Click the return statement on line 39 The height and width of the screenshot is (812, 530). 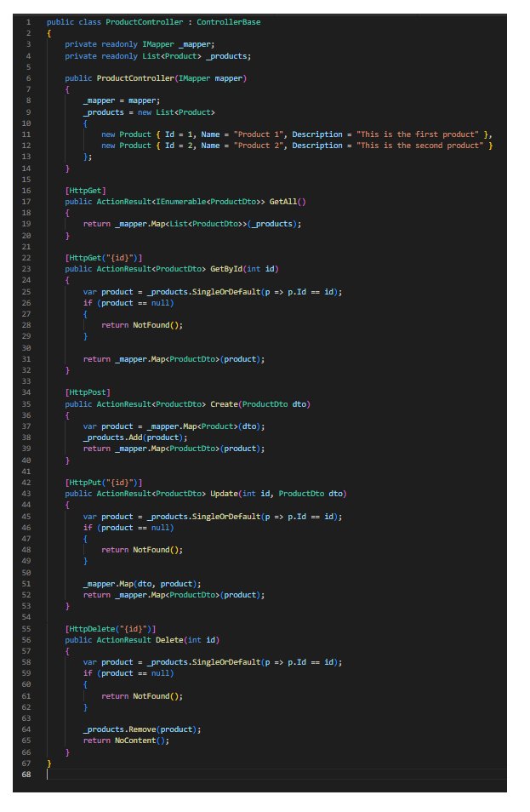point(174,449)
